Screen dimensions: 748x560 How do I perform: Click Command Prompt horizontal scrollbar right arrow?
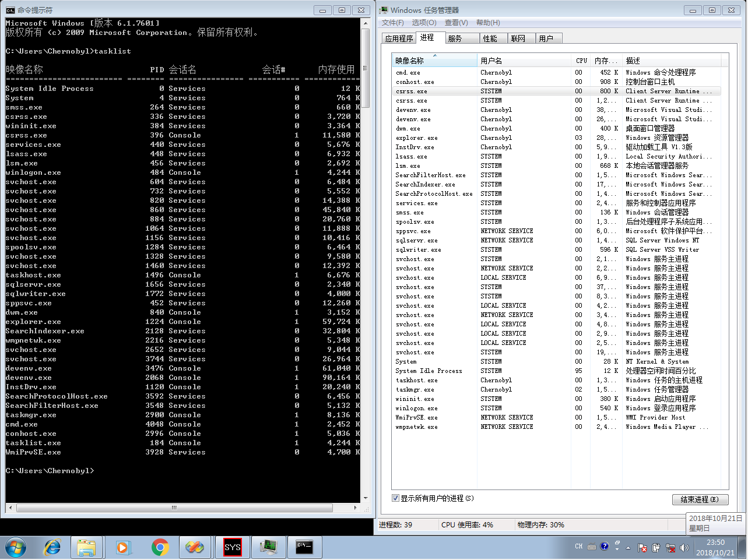point(356,508)
